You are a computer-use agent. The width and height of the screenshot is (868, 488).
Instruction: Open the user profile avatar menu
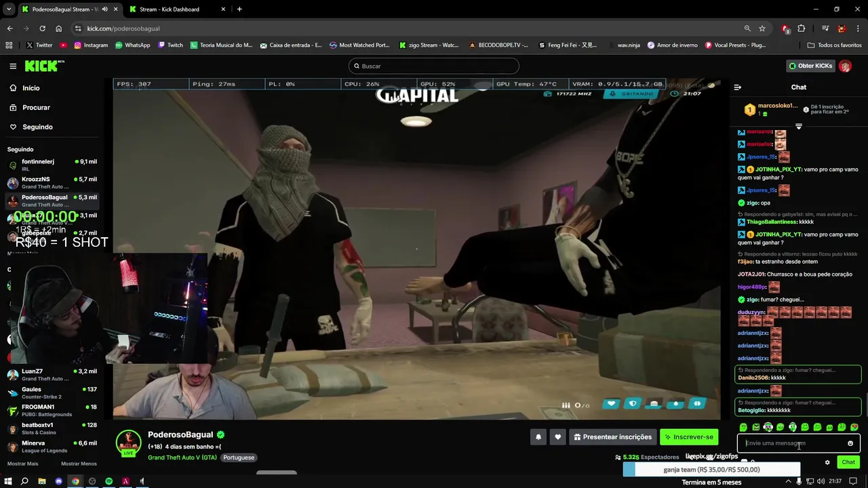tap(845, 66)
